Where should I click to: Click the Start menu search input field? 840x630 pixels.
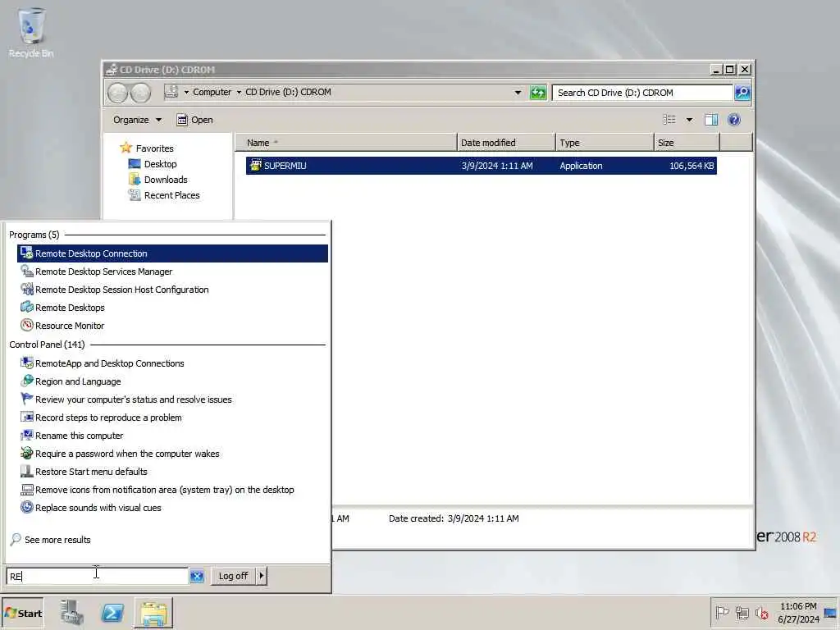(x=97, y=576)
